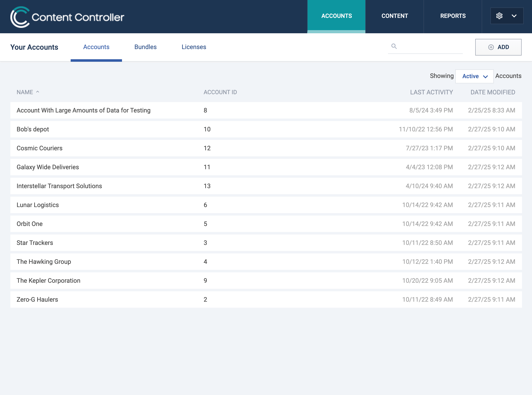The height and width of the screenshot is (395, 532).
Task: Toggle the NAME sort arrow
Action: [x=38, y=92]
